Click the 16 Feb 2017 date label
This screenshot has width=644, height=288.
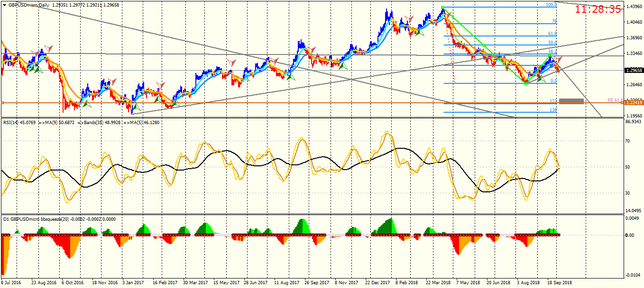pyautogui.click(x=164, y=282)
